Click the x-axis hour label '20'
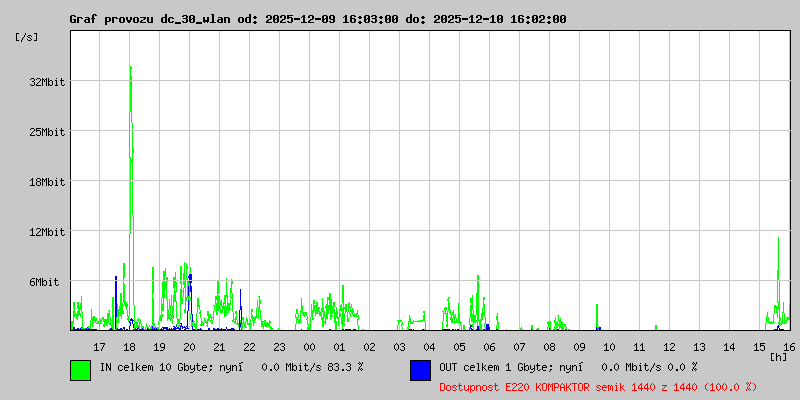This screenshot has width=800, height=400. click(x=189, y=347)
